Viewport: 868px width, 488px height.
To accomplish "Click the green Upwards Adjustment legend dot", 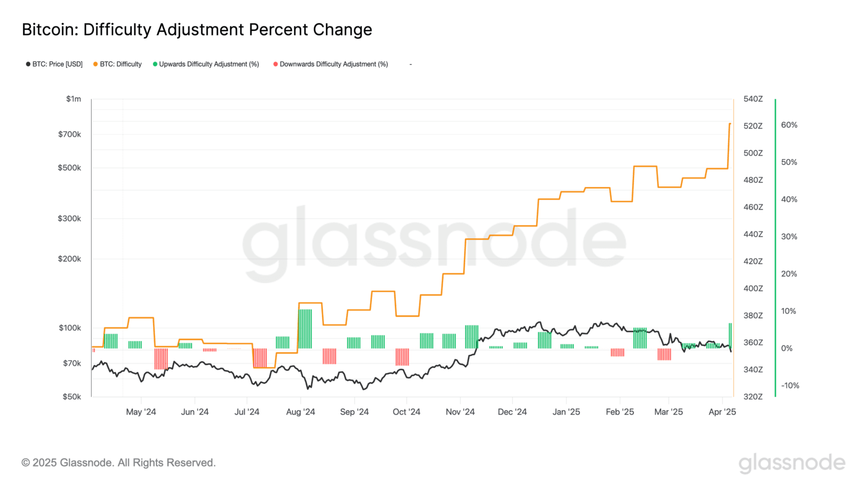I will point(155,64).
